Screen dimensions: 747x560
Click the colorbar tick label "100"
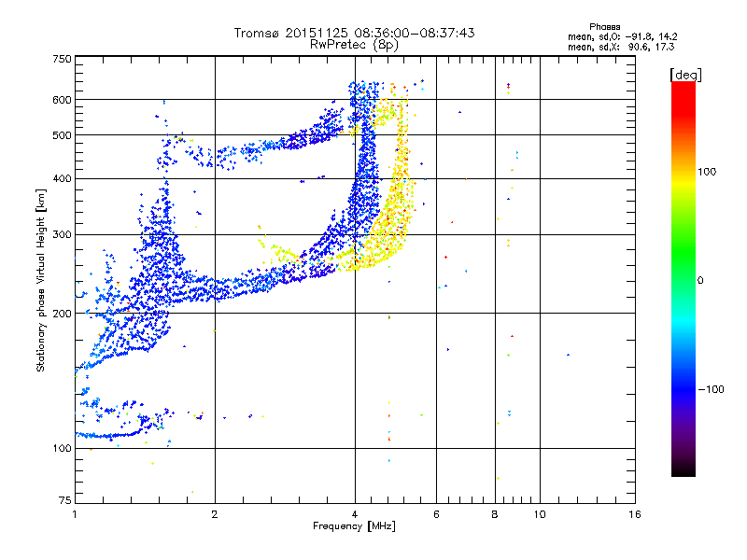(707, 172)
